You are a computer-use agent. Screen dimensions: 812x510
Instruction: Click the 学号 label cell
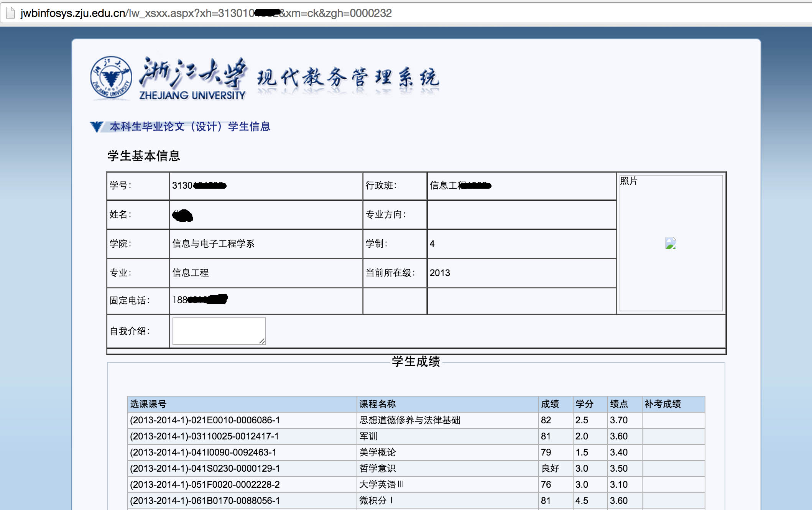click(x=138, y=186)
